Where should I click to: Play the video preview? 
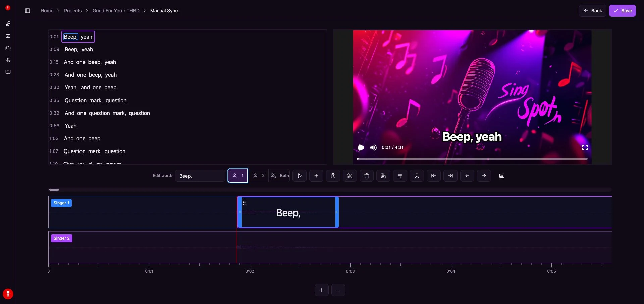point(361,147)
